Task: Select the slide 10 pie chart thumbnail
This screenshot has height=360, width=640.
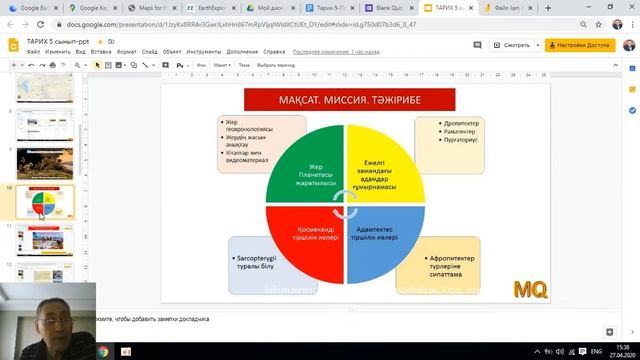Action: (x=45, y=202)
